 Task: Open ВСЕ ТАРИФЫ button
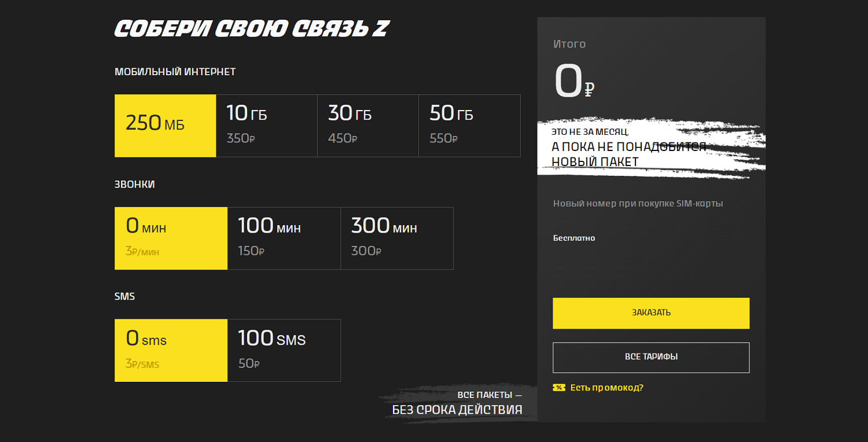[x=651, y=358]
